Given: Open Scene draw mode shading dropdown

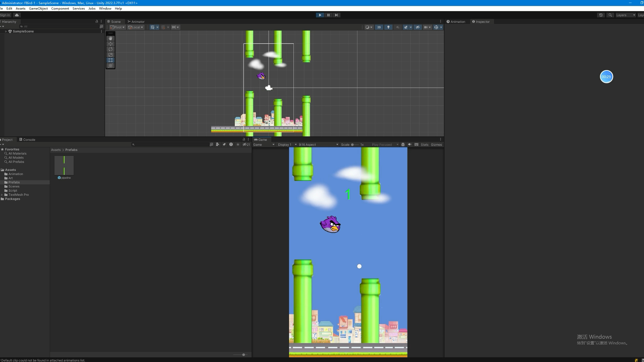Looking at the screenshot, I should [369, 27].
